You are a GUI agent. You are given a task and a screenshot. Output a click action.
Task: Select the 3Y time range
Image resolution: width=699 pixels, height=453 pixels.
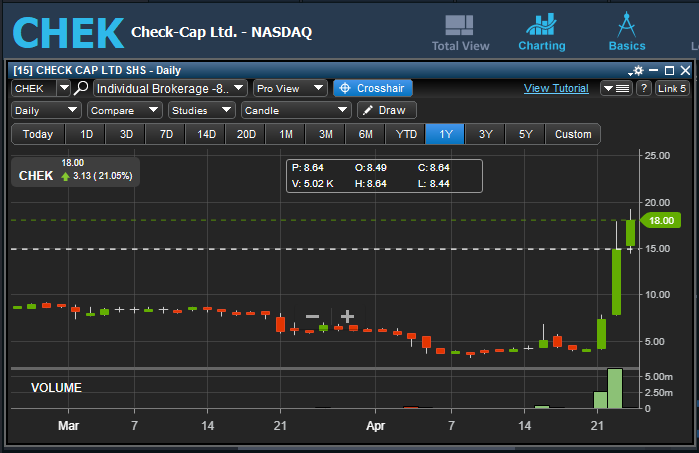point(485,134)
